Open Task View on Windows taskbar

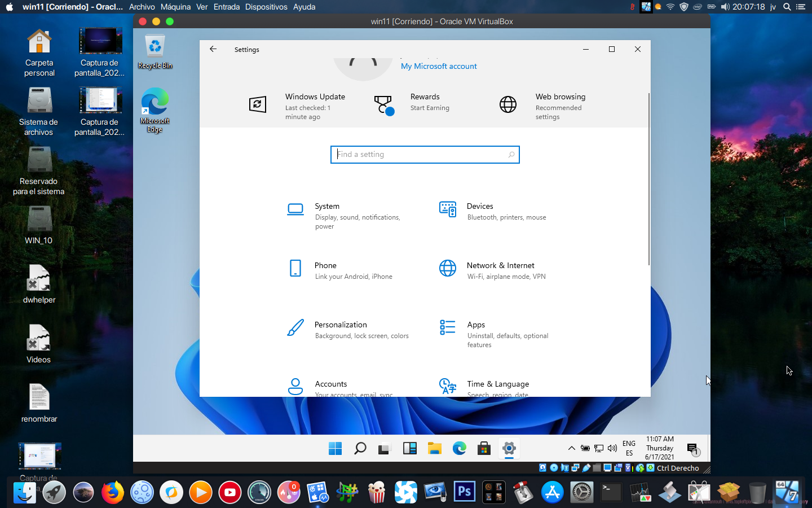385,448
